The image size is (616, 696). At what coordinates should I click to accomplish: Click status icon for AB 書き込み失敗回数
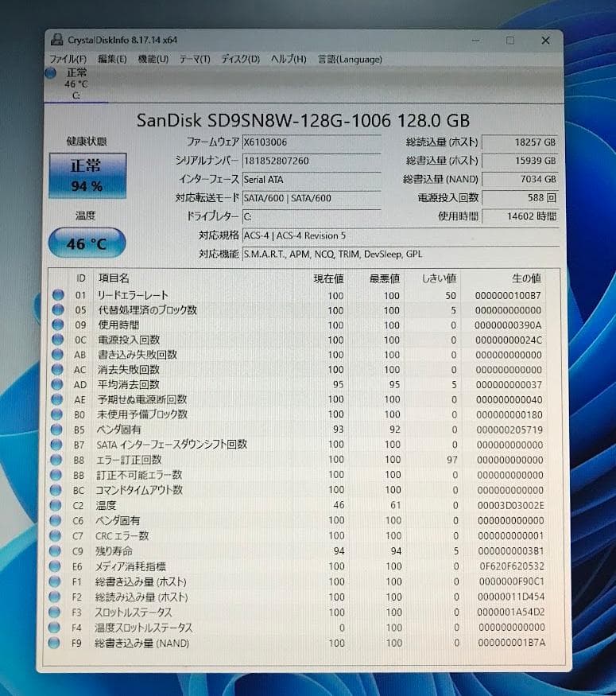(x=58, y=354)
